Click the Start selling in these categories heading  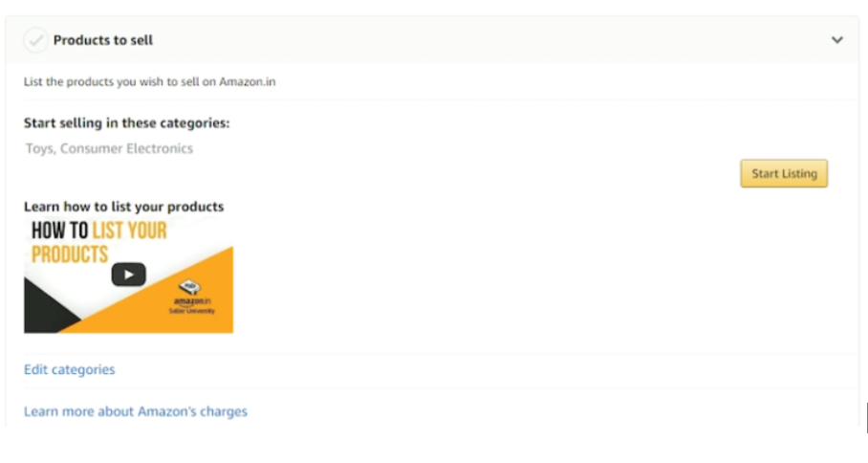point(126,123)
